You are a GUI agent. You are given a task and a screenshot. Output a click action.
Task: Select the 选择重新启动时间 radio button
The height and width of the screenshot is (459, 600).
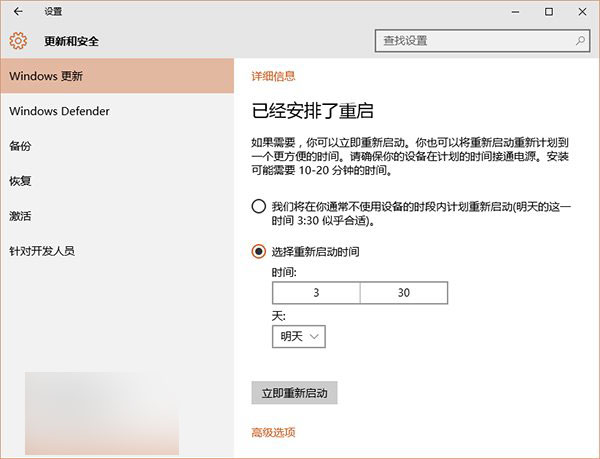click(x=259, y=252)
